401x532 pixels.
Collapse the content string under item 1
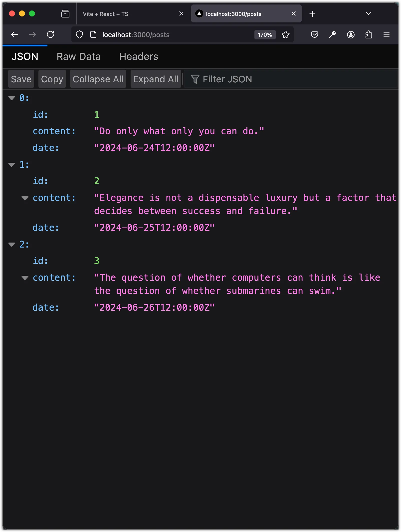pyautogui.click(x=25, y=198)
